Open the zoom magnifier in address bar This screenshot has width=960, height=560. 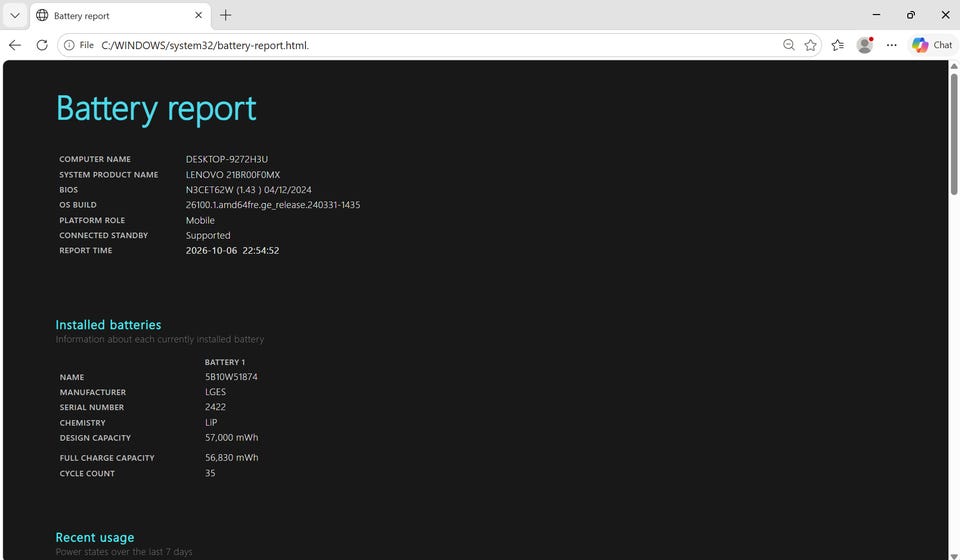(x=789, y=45)
